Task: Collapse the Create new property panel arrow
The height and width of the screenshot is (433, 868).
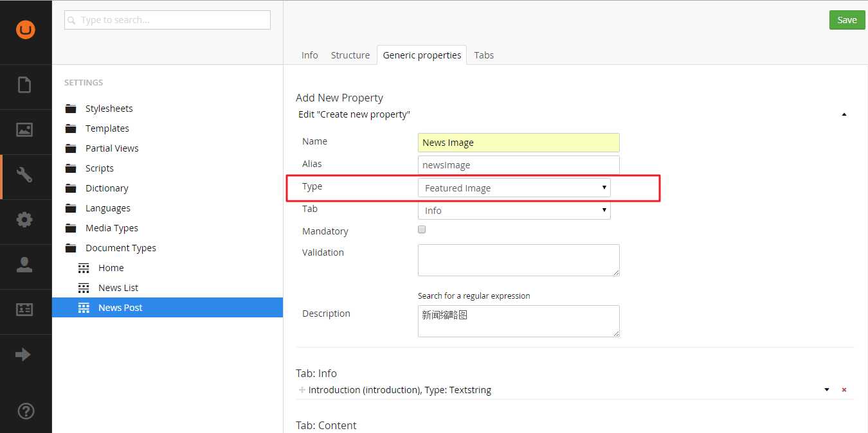Action: 844,114
